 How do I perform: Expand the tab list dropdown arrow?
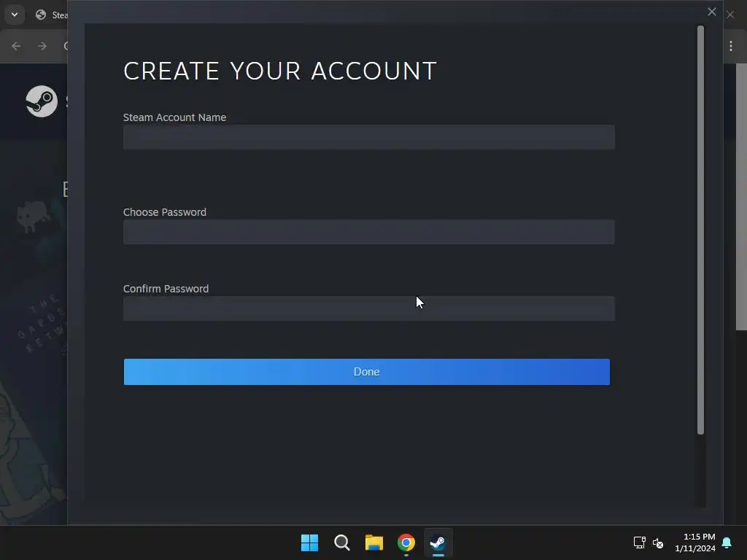pyautogui.click(x=15, y=15)
